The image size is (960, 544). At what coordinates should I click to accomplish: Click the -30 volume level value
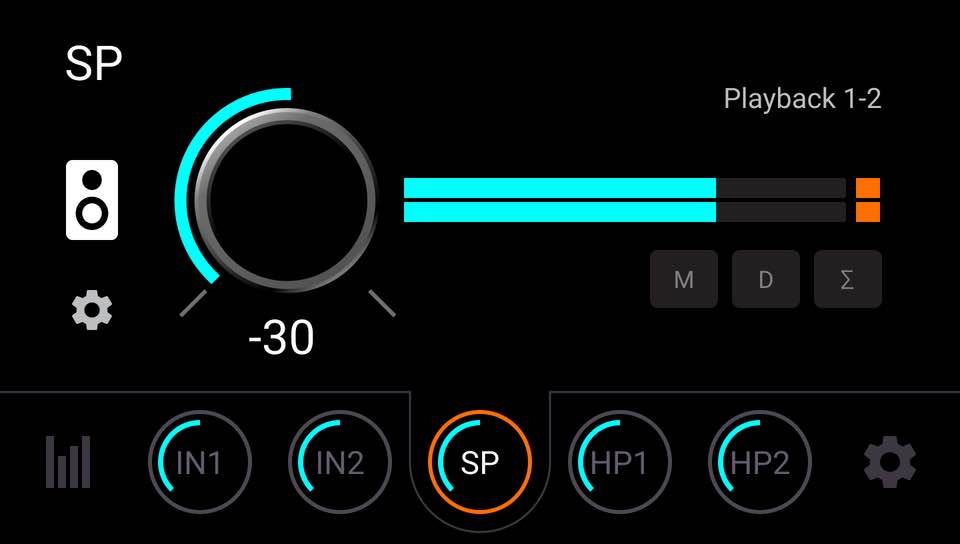282,337
